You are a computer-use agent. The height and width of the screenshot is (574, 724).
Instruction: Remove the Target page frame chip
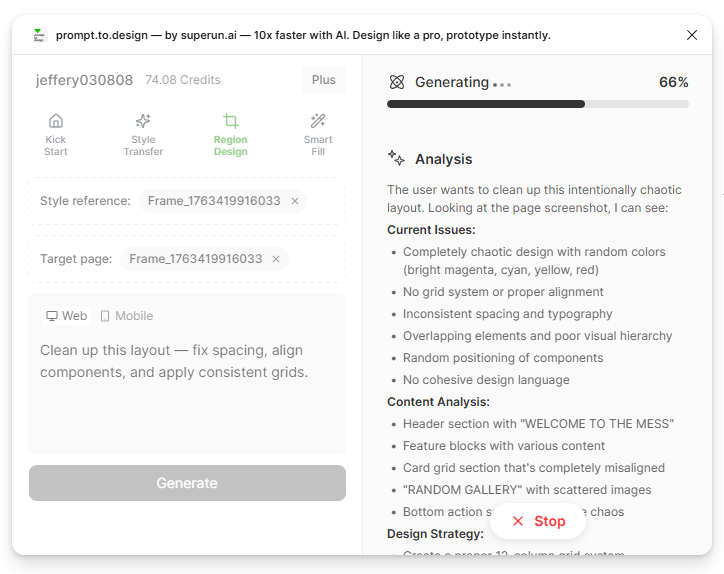(x=276, y=259)
